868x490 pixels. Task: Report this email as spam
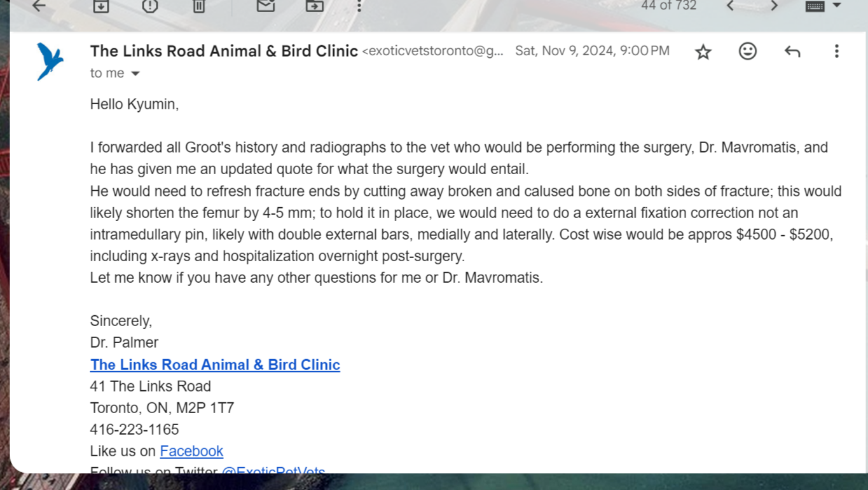[150, 6]
